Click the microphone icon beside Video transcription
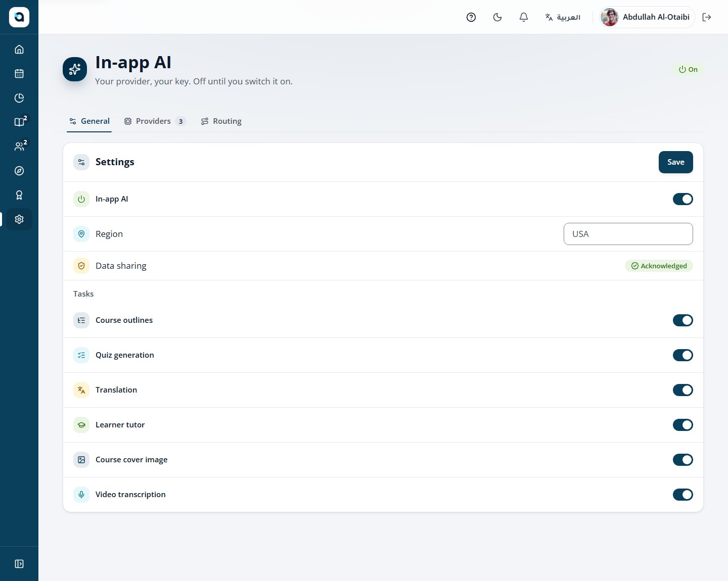The image size is (728, 581). tap(81, 495)
